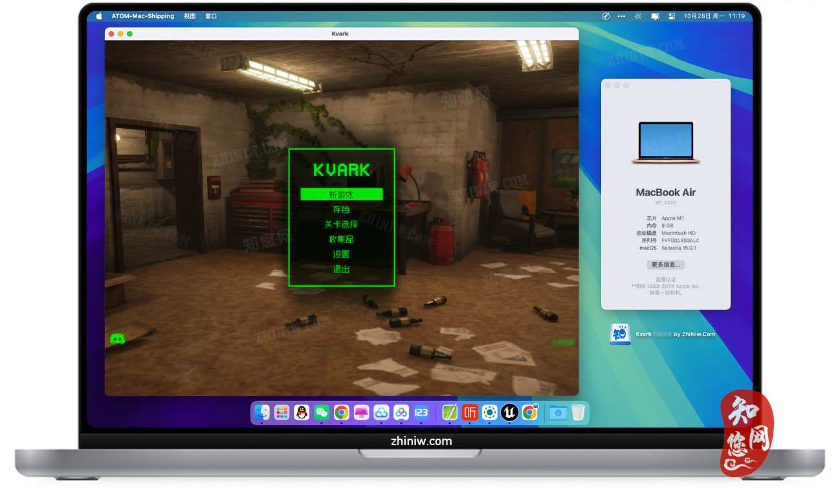Open Launchpad from the Dock

point(282,412)
